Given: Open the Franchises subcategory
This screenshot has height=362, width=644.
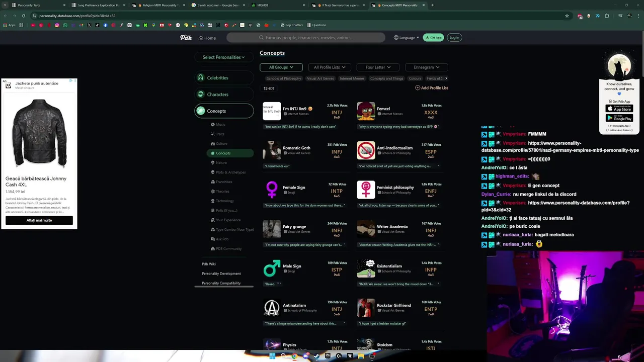Looking at the screenshot, I should pos(221,182).
